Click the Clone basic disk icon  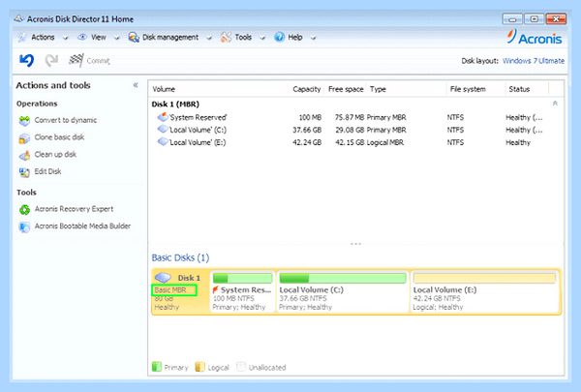click(24, 137)
